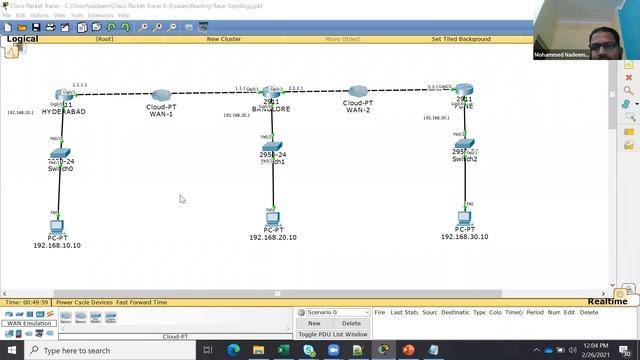
Task: Click the HYDERABAD router device
Action: click(x=64, y=95)
